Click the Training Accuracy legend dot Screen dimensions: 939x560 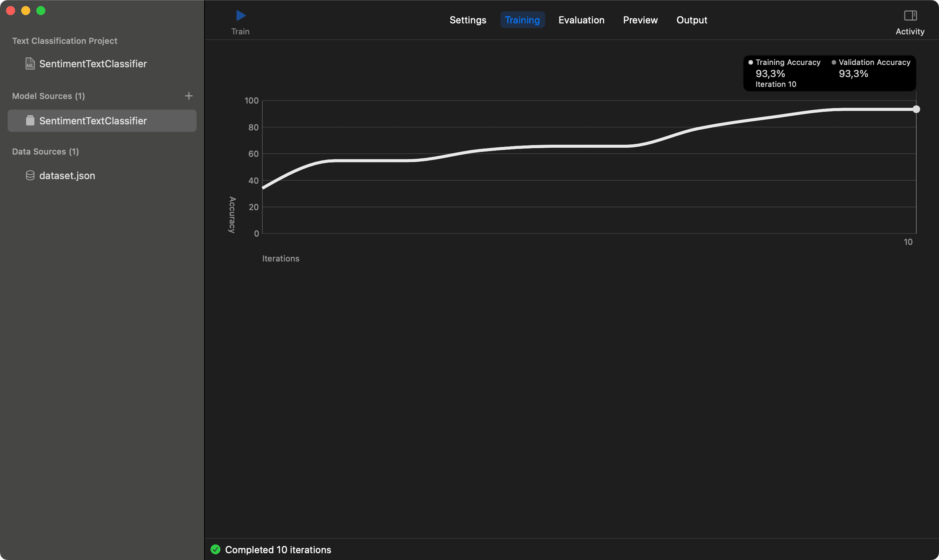[x=751, y=62]
